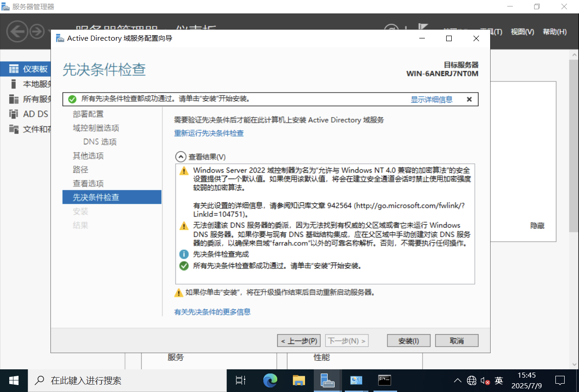This screenshot has height=392, width=579.
Task: Select the AD DS sidebar icon
Action: pos(14,114)
